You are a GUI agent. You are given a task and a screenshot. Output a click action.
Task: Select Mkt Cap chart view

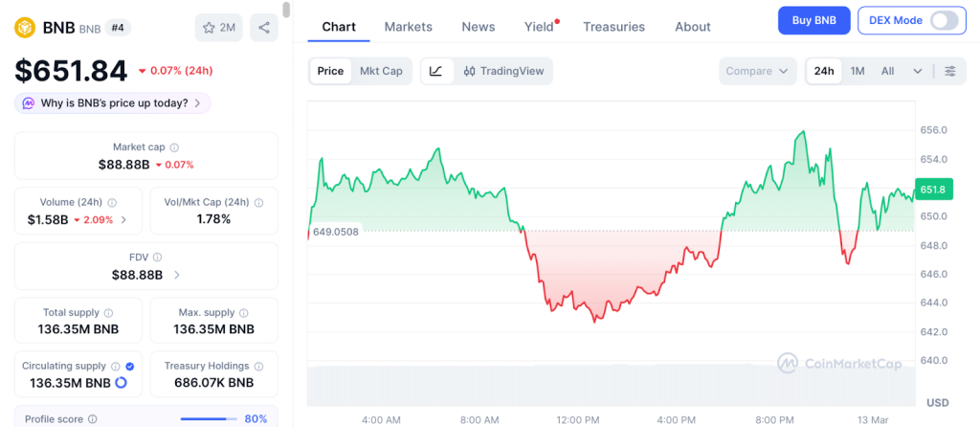pos(381,71)
